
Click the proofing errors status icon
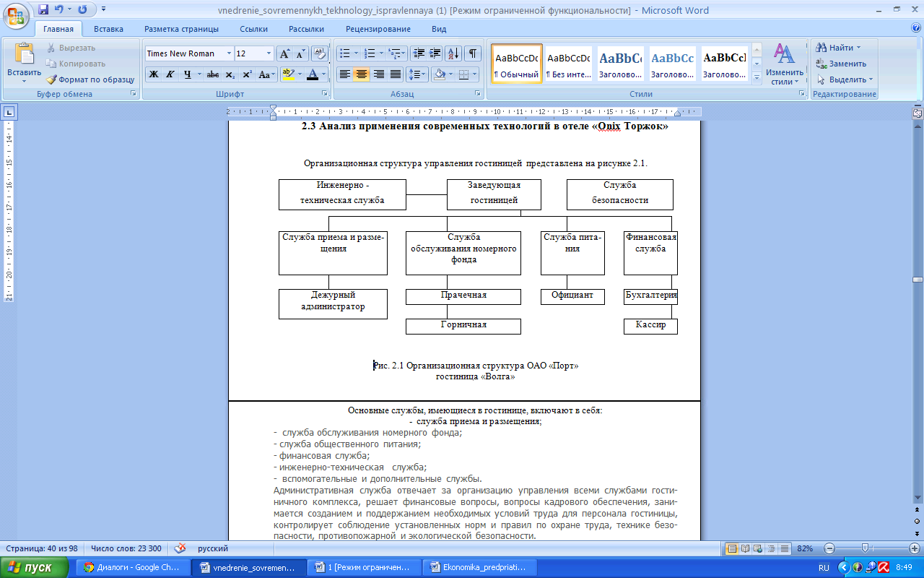pos(180,548)
